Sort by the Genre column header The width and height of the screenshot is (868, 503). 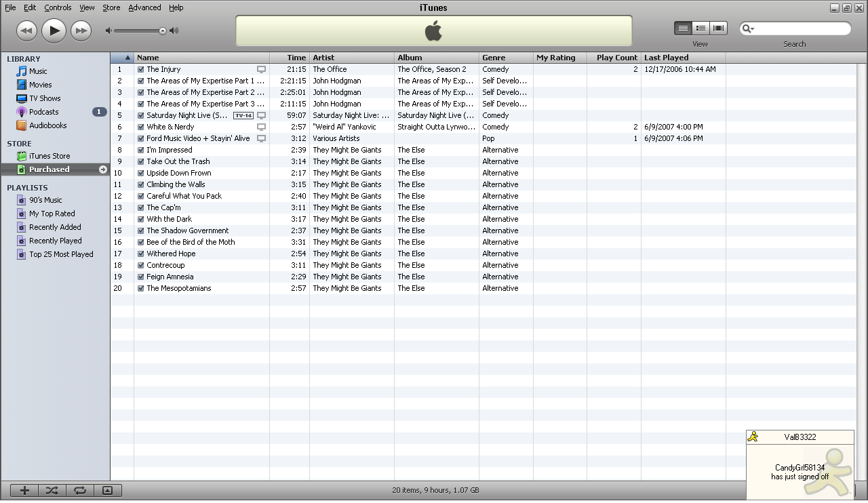tap(506, 58)
